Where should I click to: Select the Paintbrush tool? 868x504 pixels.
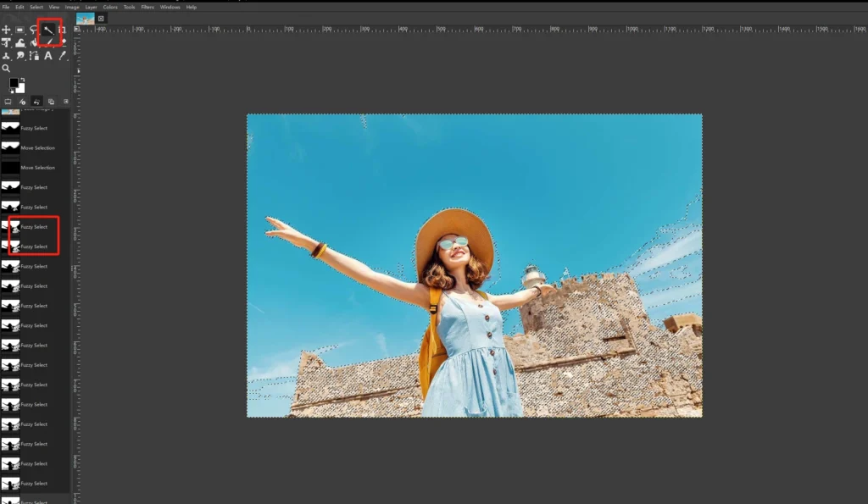[48, 42]
